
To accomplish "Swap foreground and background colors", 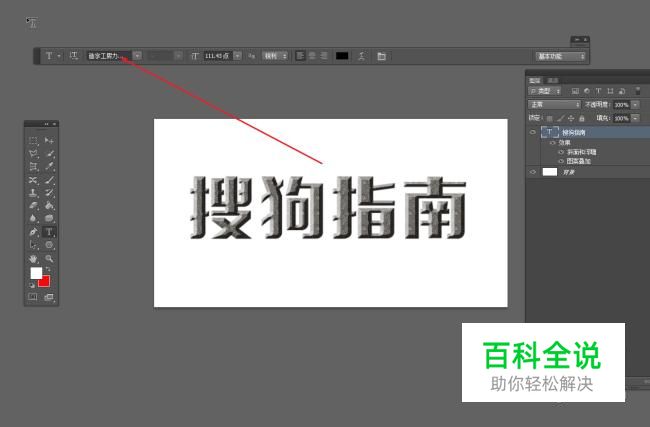I will (x=48, y=269).
